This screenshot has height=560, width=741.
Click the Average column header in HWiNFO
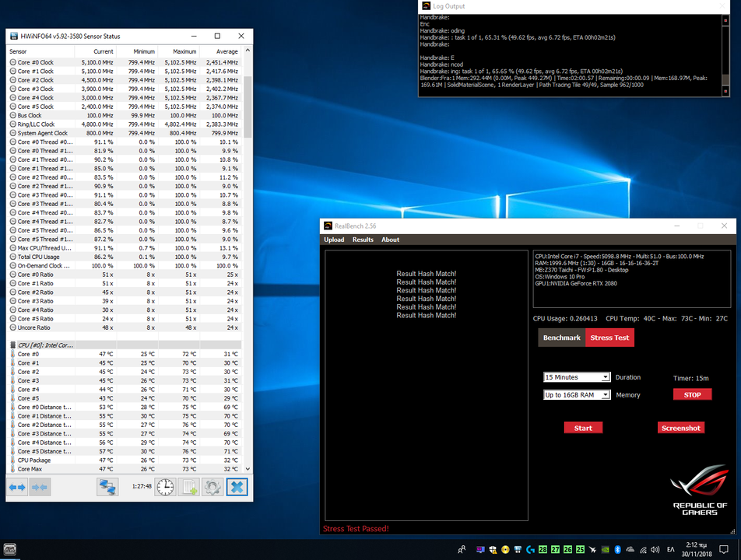point(220,51)
